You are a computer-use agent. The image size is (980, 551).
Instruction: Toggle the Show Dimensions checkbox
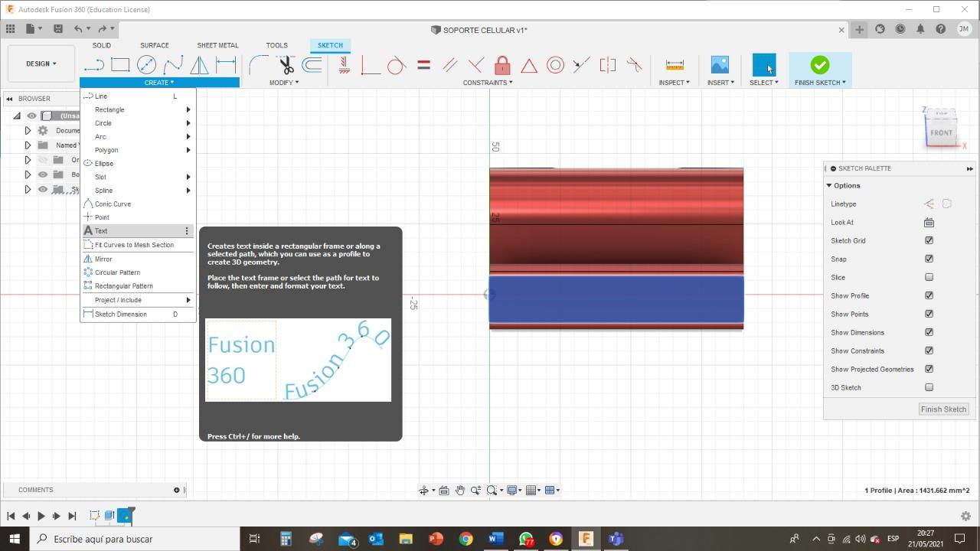(x=929, y=332)
